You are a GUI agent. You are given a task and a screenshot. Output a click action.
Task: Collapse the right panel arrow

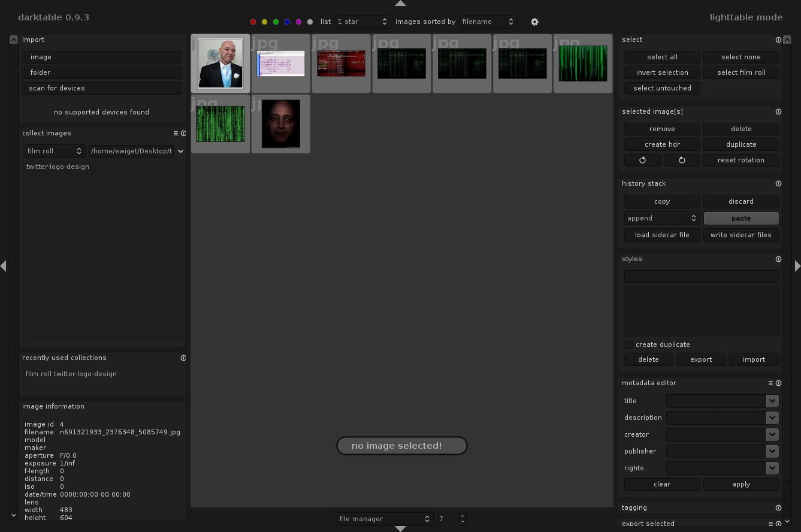797,265
